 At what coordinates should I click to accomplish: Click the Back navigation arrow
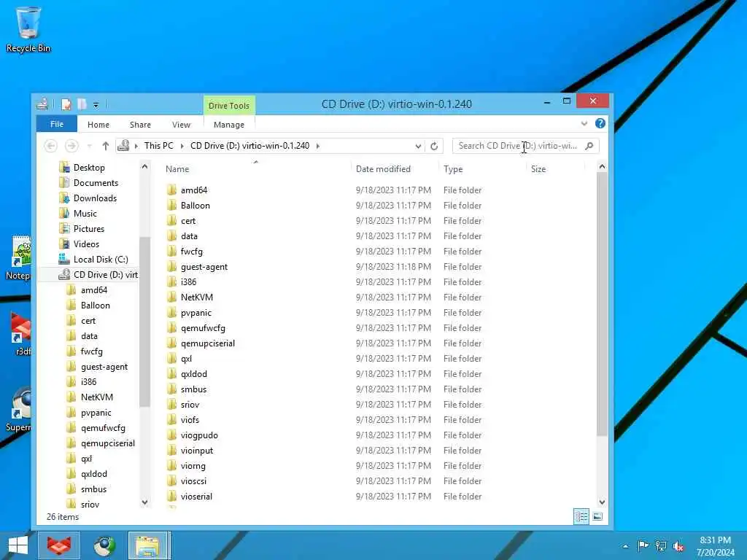click(x=50, y=146)
